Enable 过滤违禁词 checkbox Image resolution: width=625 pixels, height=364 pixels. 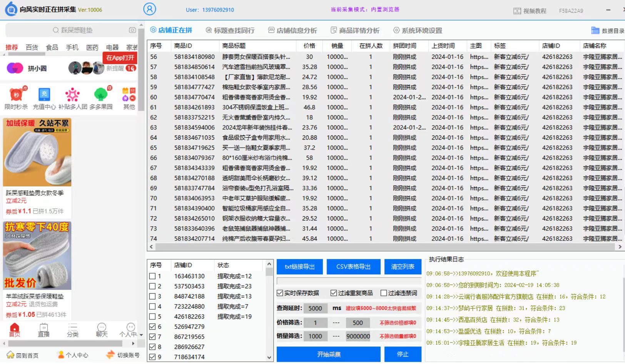(x=384, y=293)
